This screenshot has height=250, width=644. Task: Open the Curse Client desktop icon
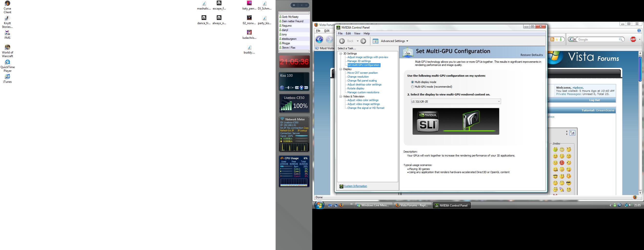7,7
